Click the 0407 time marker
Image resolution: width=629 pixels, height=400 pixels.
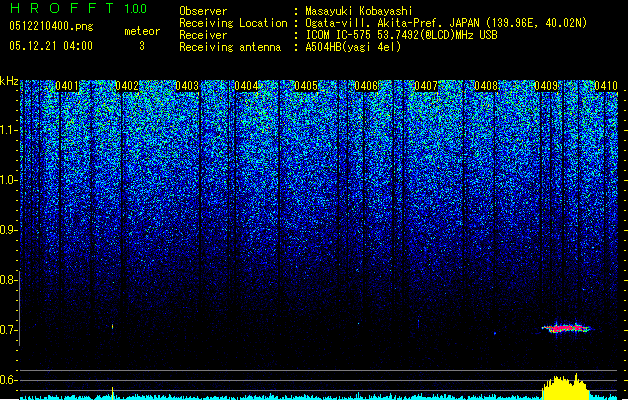(426, 86)
